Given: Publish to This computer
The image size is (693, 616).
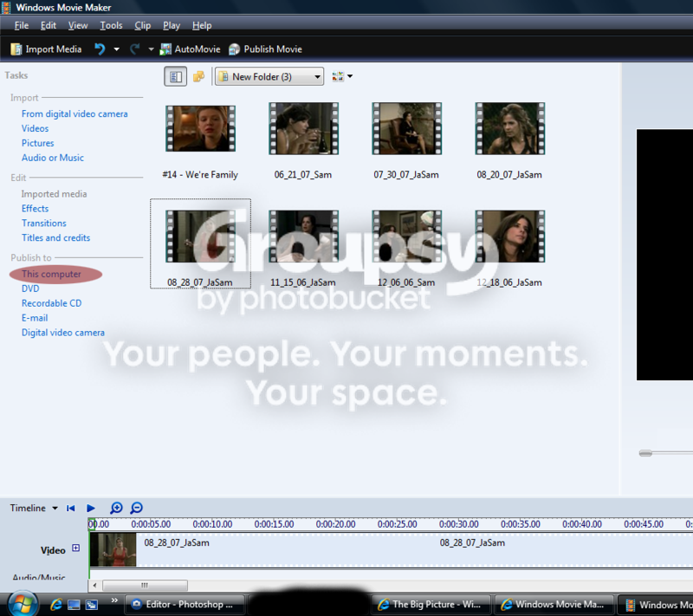Looking at the screenshot, I should (x=51, y=274).
